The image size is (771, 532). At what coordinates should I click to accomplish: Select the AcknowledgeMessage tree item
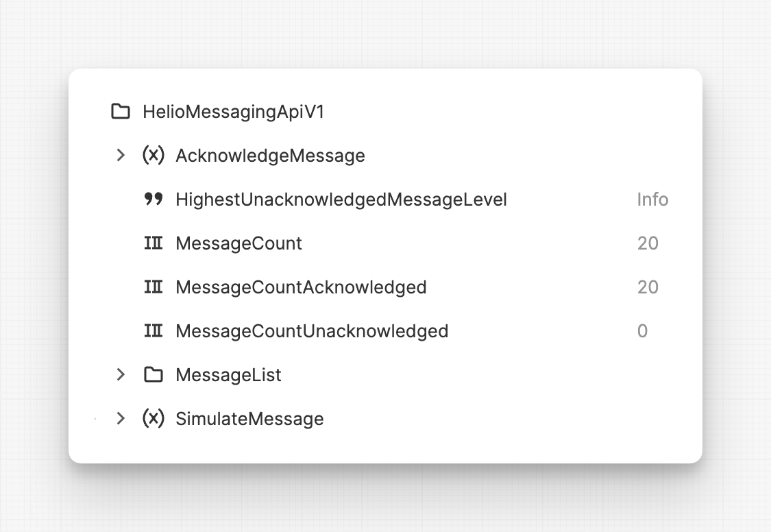point(270,156)
